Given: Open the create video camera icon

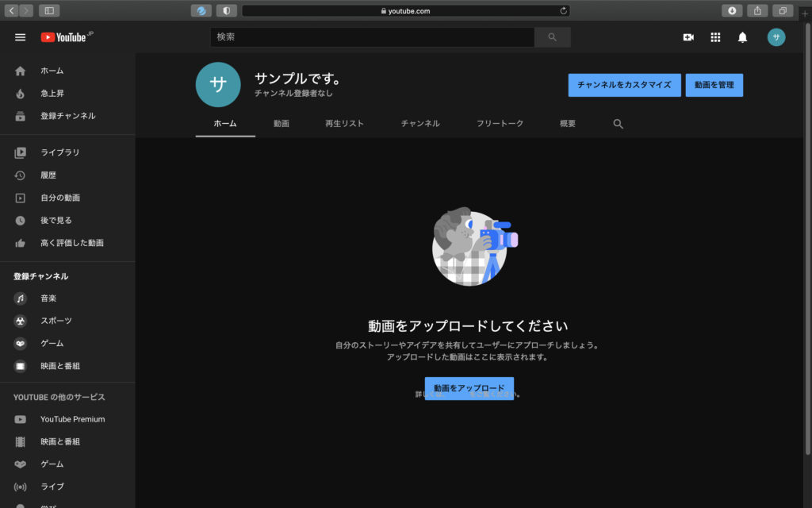Looking at the screenshot, I should (x=688, y=37).
